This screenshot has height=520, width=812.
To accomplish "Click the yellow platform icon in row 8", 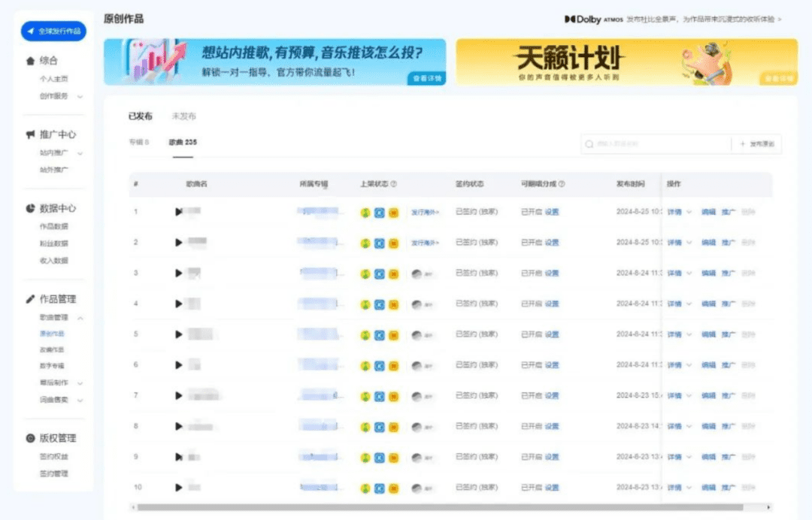I will 393,427.
